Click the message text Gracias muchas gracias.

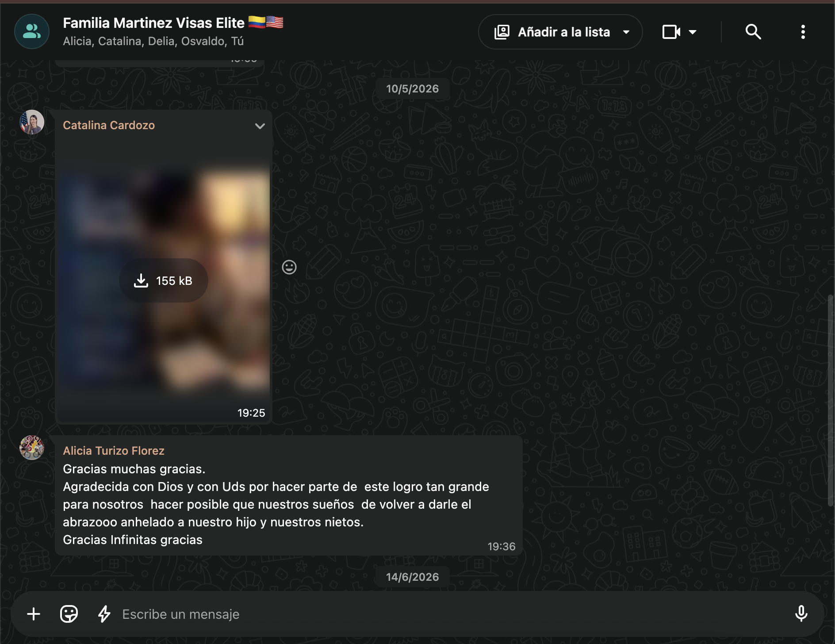pyautogui.click(x=134, y=469)
